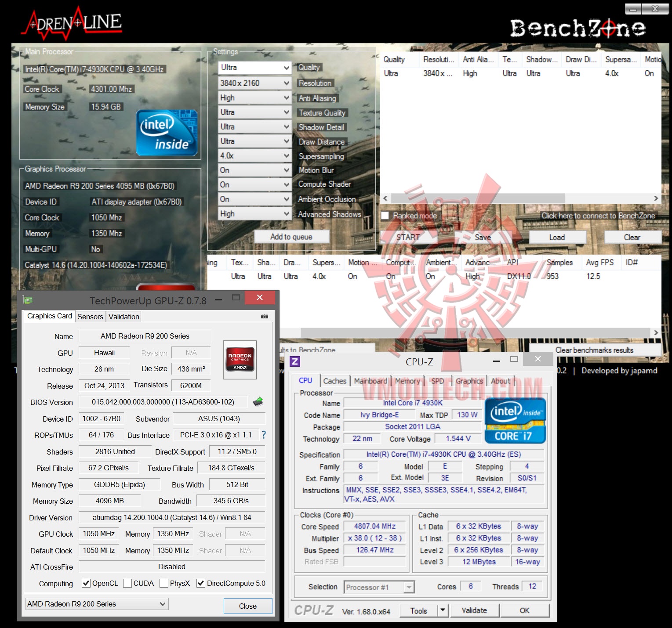The width and height of the screenshot is (672, 628).
Task: Open the Motion Blur dropdown
Action: coord(255,170)
